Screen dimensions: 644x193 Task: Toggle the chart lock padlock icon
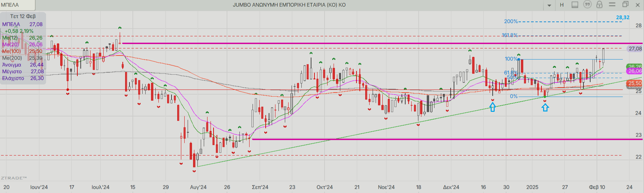[599, 5]
